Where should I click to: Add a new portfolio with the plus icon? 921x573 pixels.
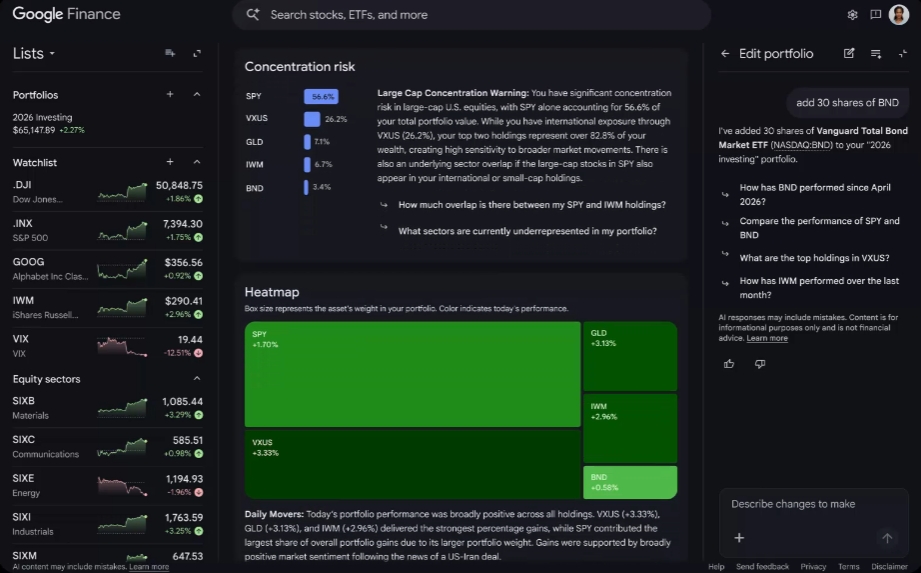click(170, 95)
